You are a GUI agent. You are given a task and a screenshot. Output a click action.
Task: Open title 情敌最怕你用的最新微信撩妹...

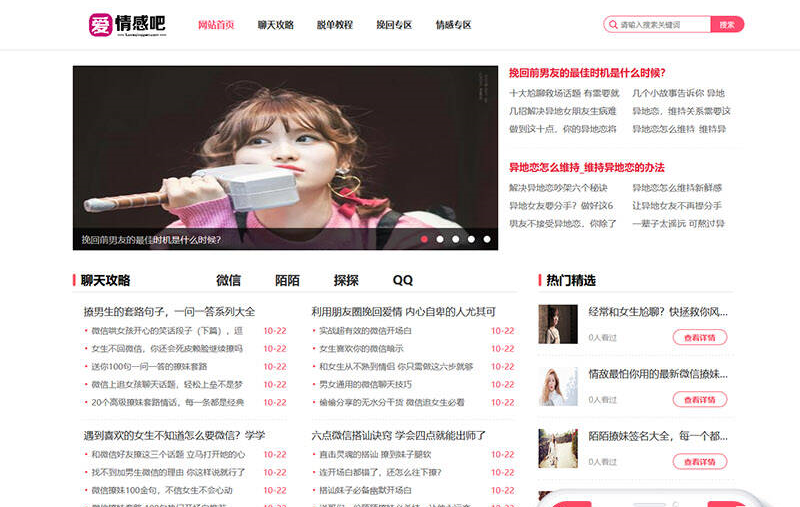click(658, 373)
